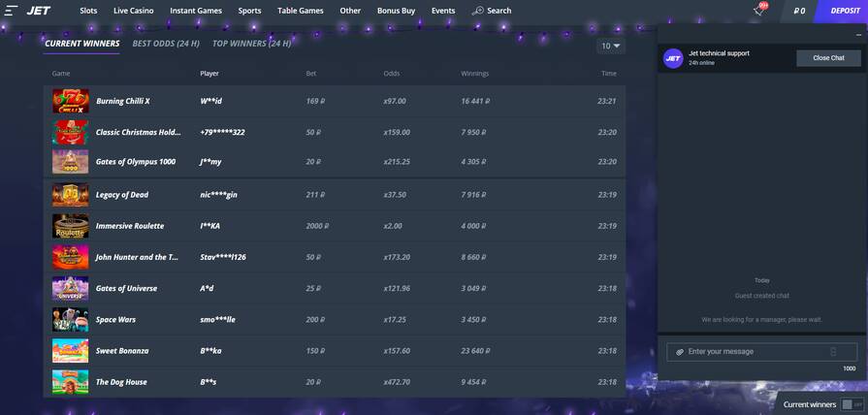Click the ruble balance display
Screen dimensions: 868x415
(799, 11)
